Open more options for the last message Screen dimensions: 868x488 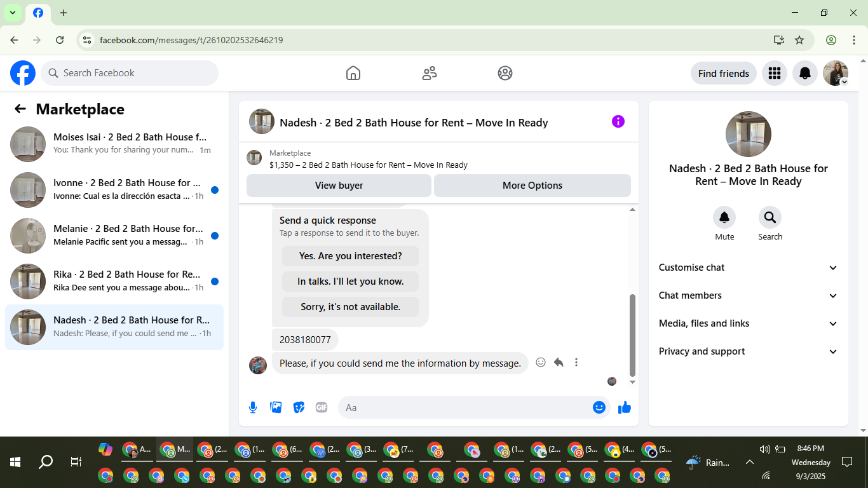(x=576, y=362)
